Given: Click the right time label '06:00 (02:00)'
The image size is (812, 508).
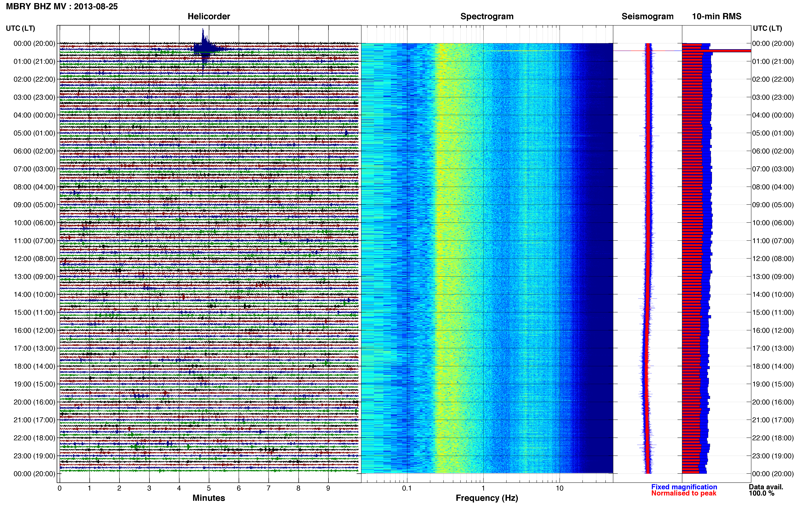Looking at the screenshot, I should (x=773, y=151).
